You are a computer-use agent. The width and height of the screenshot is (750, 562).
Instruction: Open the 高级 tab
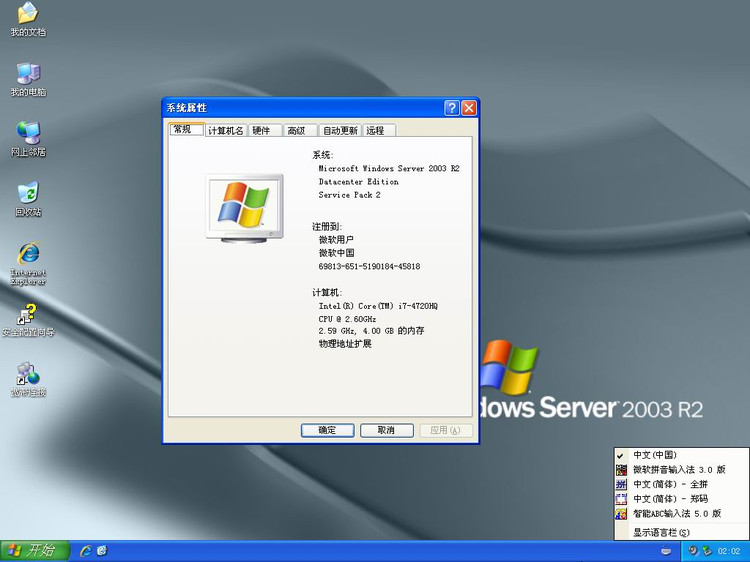[300, 131]
